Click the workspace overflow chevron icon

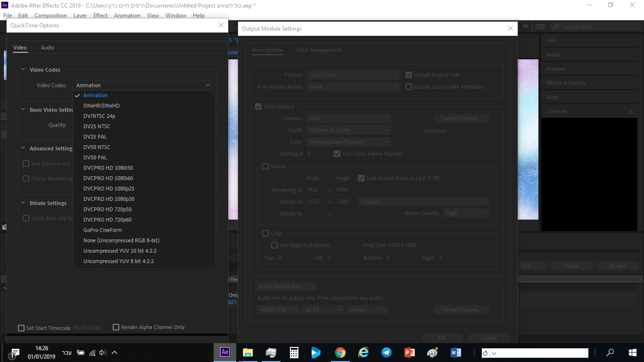[x=525, y=27]
